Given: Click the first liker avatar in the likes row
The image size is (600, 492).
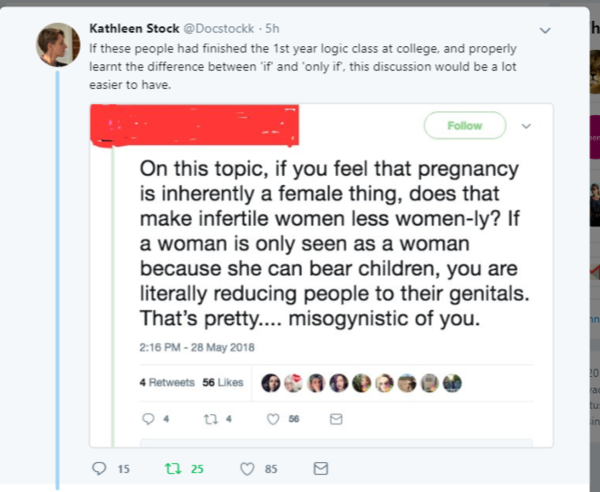Looking at the screenshot, I should pyautogui.click(x=270, y=382).
